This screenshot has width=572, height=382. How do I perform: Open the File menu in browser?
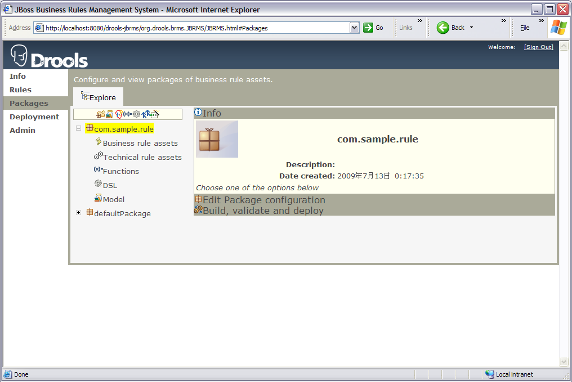pyautogui.click(x=525, y=28)
